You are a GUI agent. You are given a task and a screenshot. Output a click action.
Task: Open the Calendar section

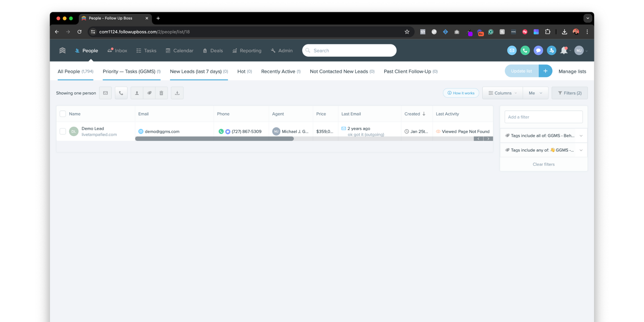(x=179, y=51)
